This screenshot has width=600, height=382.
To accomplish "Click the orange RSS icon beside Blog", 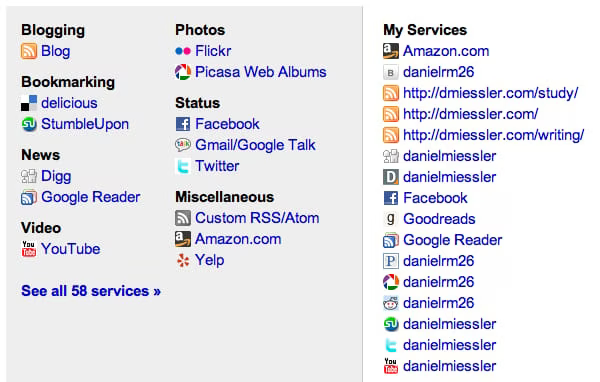I will 29,51.
